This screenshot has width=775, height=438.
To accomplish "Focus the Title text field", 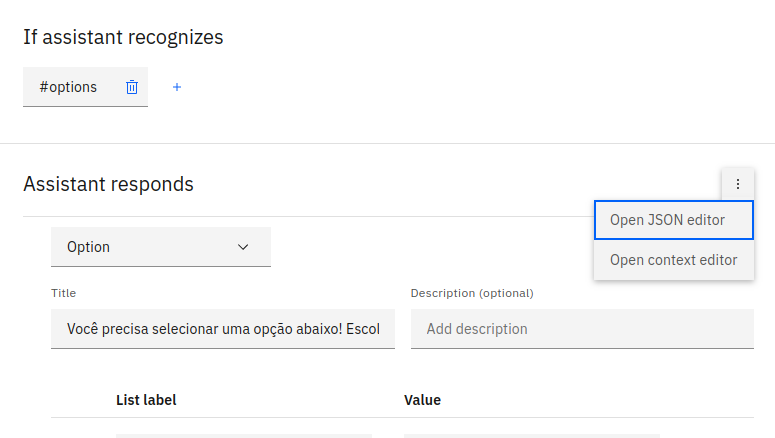I will coord(223,329).
